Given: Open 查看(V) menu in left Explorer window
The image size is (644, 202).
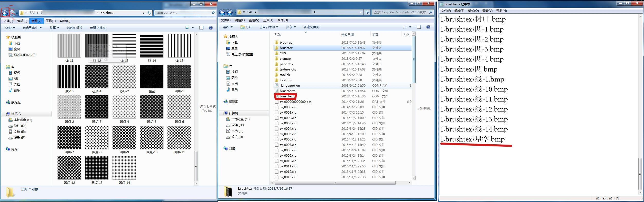Looking at the screenshot, I should 36,21.
